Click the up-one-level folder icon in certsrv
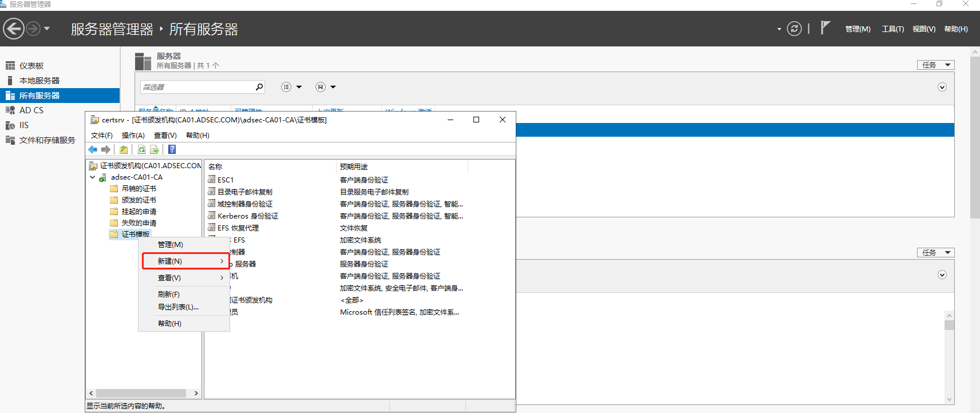 tap(124, 150)
